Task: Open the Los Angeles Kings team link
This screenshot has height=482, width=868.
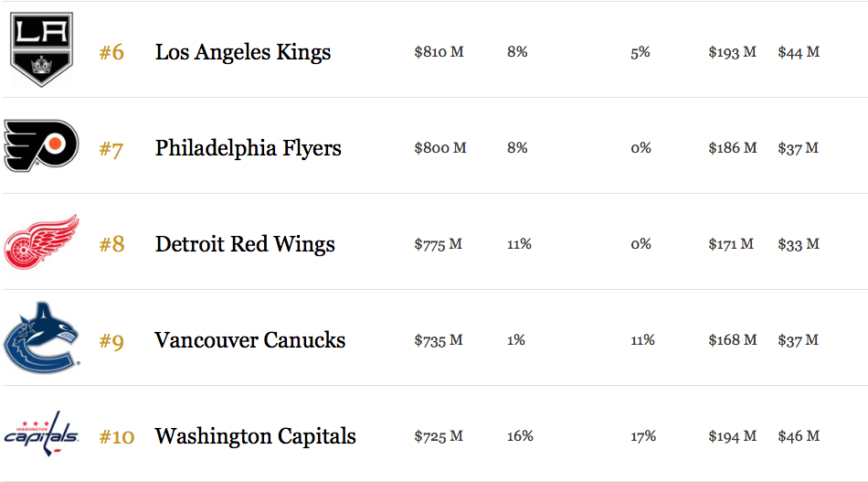Action: coord(242,52)
